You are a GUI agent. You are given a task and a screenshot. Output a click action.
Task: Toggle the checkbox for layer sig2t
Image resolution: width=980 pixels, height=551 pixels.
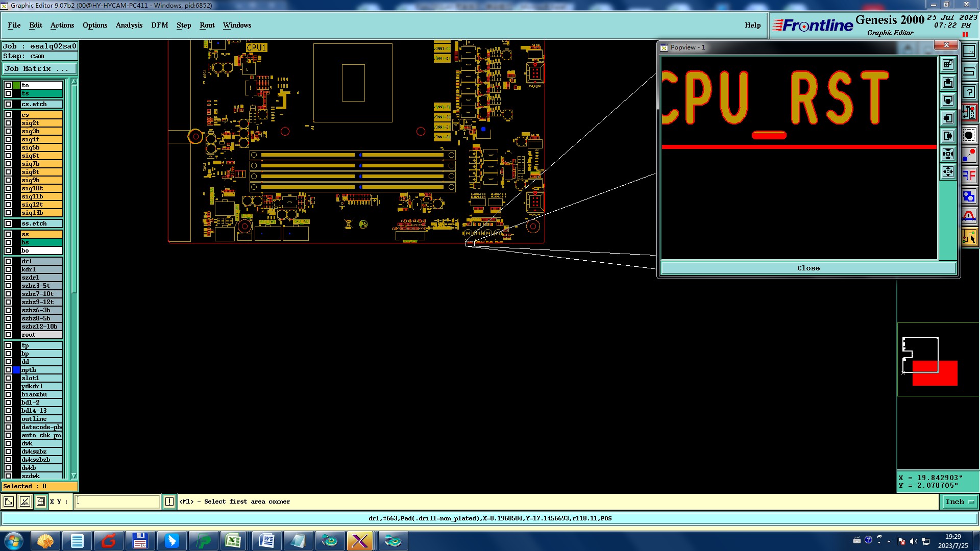point(8,123)
